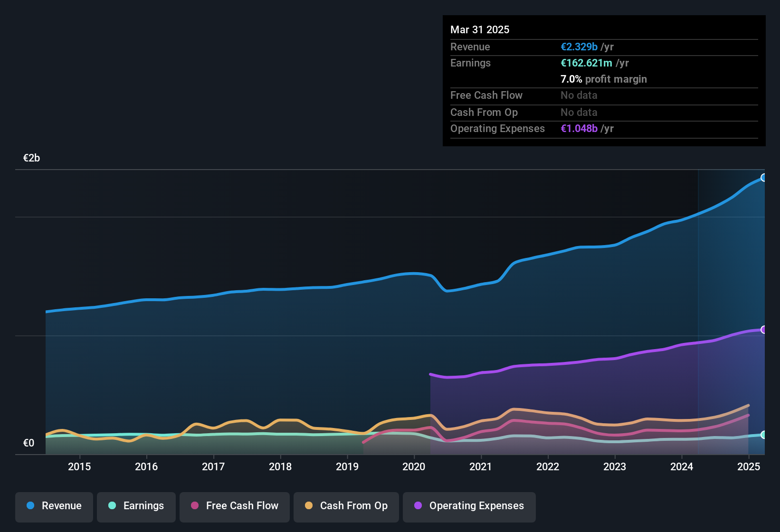Toggle the Revenue series visibility

[x=54, y=506]
